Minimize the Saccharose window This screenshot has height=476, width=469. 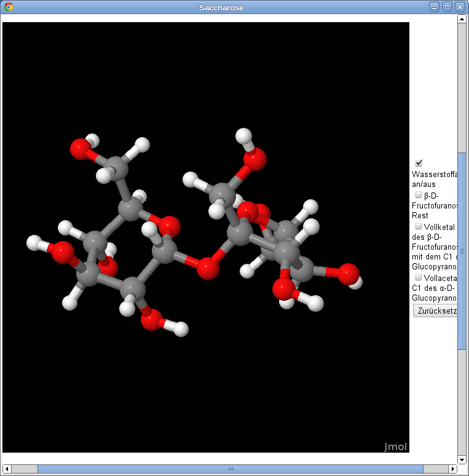435,7
